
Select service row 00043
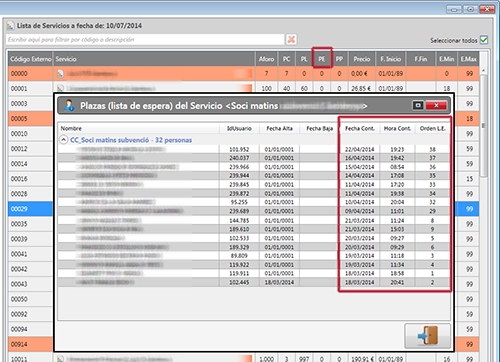point(30,284)
